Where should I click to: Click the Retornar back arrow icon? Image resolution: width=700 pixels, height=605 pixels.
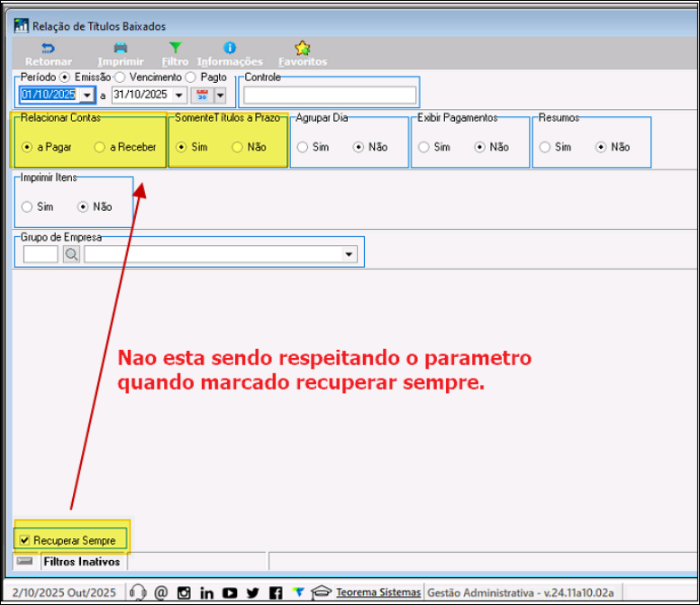point(48,48)
